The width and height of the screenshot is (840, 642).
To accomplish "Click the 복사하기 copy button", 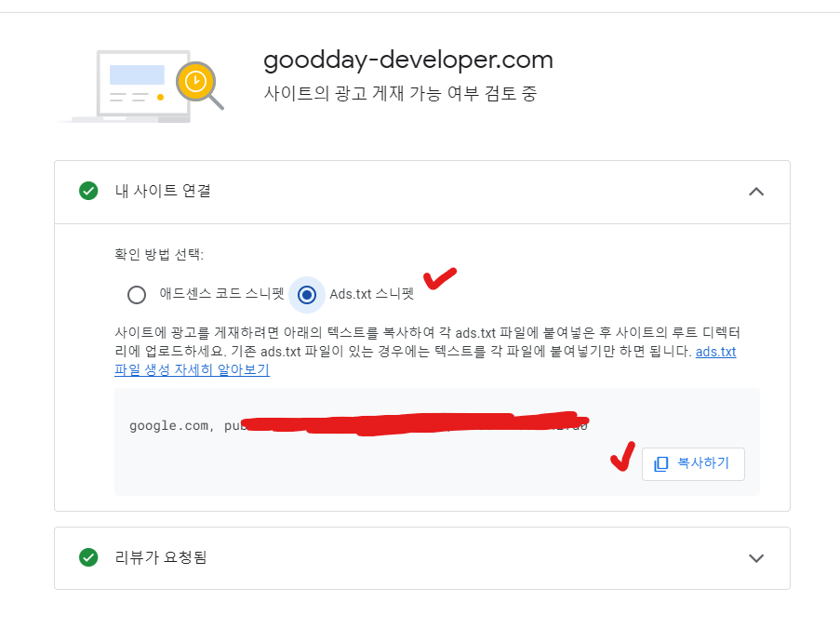I will point(693,464).
